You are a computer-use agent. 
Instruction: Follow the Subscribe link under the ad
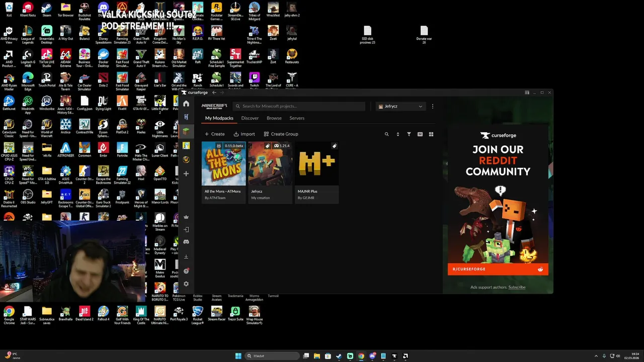coord(517,287)
